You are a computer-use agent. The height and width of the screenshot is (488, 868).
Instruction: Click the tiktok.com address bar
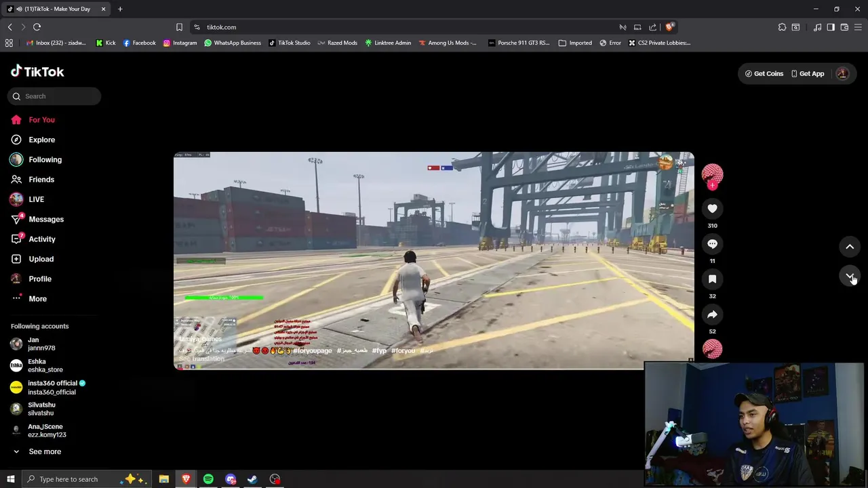point(407,27)
